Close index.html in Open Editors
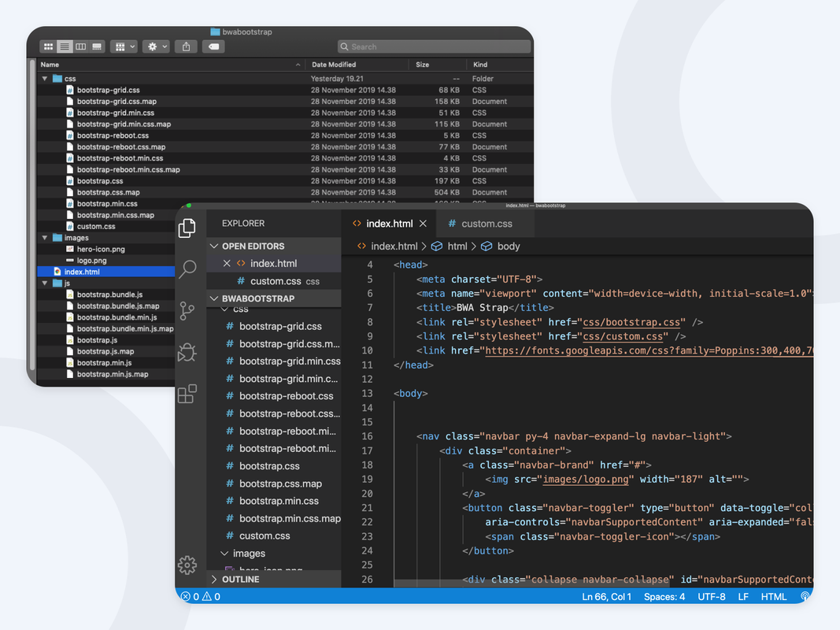Viewport: 840px width, 630px height. [x=227, y=263]
